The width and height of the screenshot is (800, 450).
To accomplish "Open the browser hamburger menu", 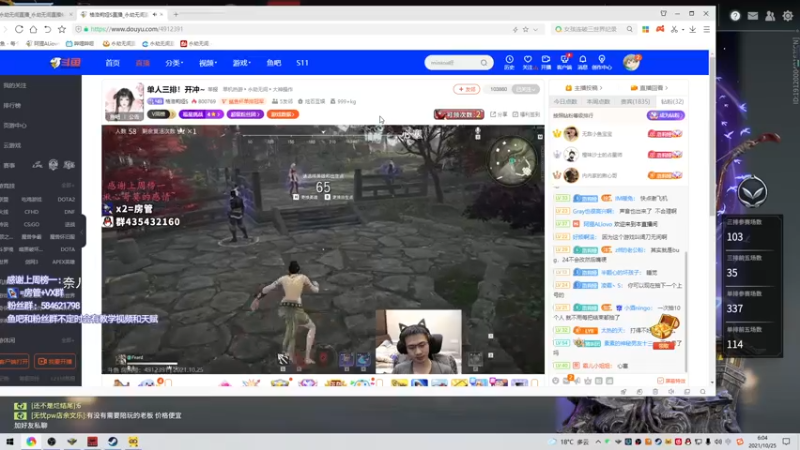I will 707,29.
